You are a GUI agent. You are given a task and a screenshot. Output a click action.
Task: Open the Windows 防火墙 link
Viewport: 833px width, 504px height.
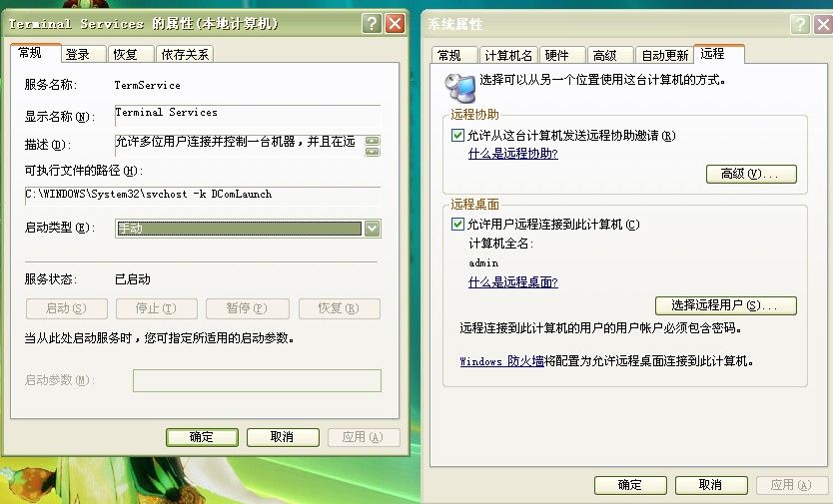pos(501,361)
